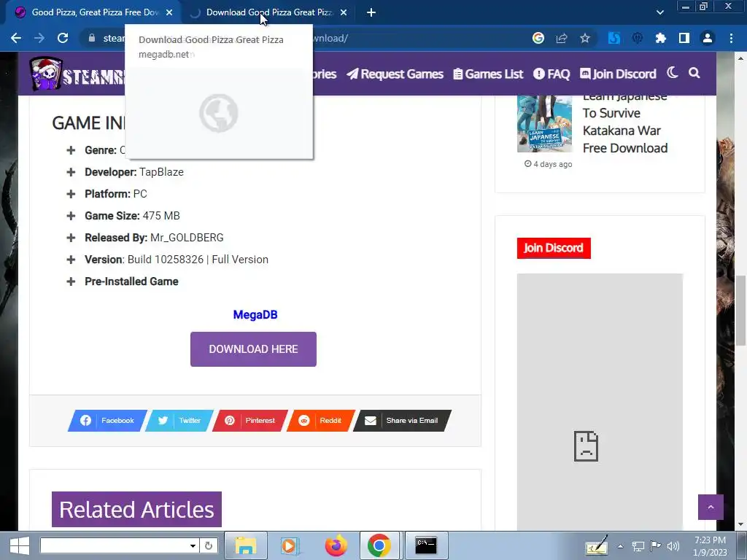Open Join Discord in navigation
Screen dimensions: 747x560
click(618, 74)
